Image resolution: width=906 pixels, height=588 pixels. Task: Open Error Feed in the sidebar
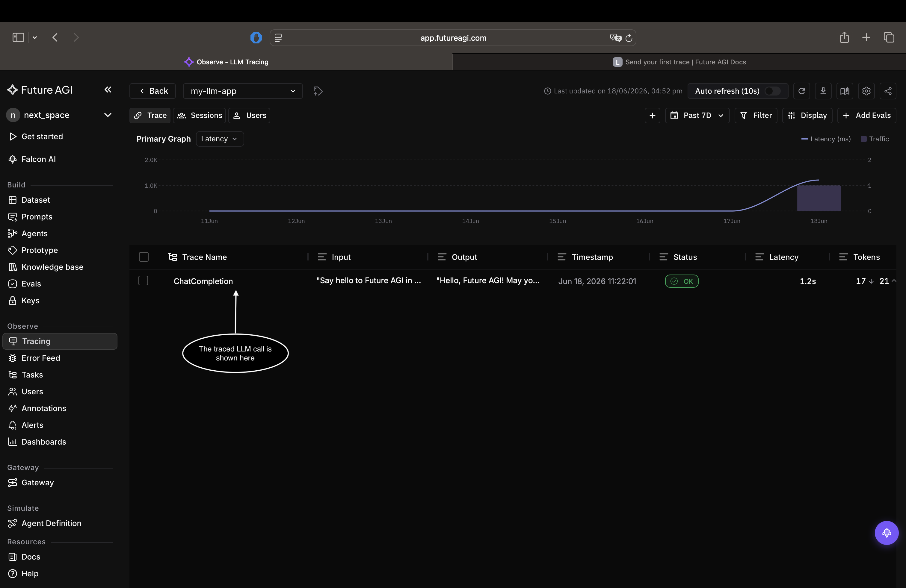coord(60,358)
